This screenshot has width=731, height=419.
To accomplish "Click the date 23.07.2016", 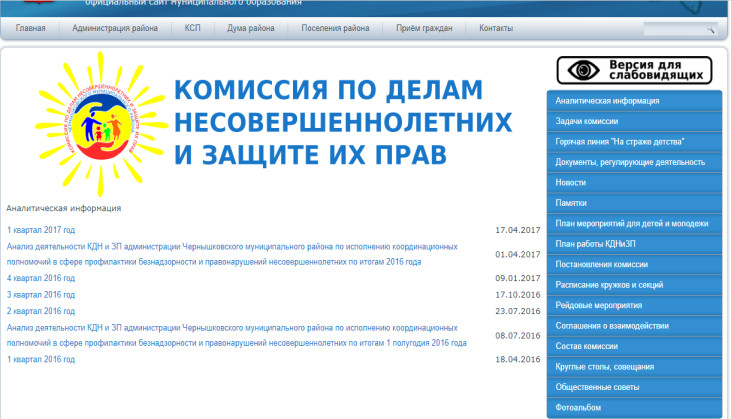I will (517, 311).
